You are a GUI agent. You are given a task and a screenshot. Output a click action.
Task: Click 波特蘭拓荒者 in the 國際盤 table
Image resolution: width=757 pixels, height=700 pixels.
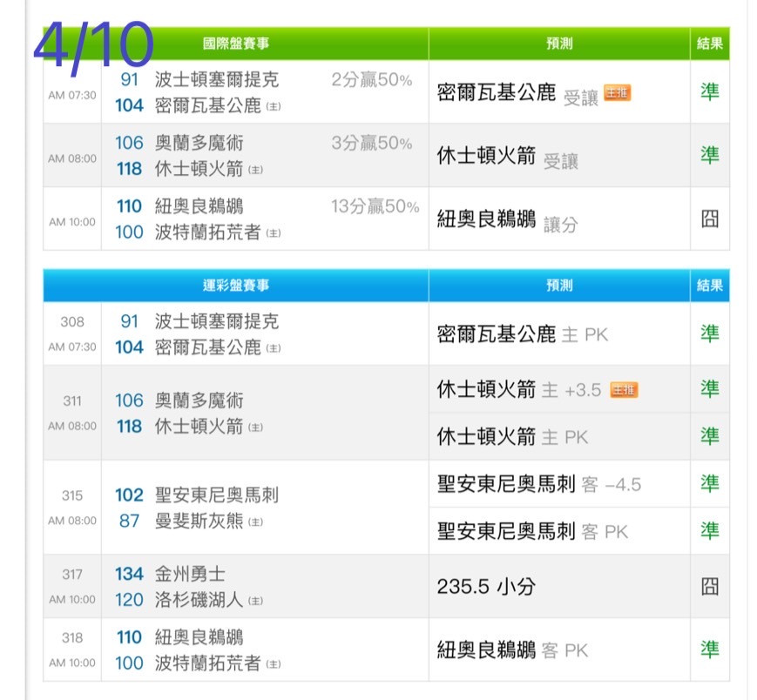click(x=207, y=232)
